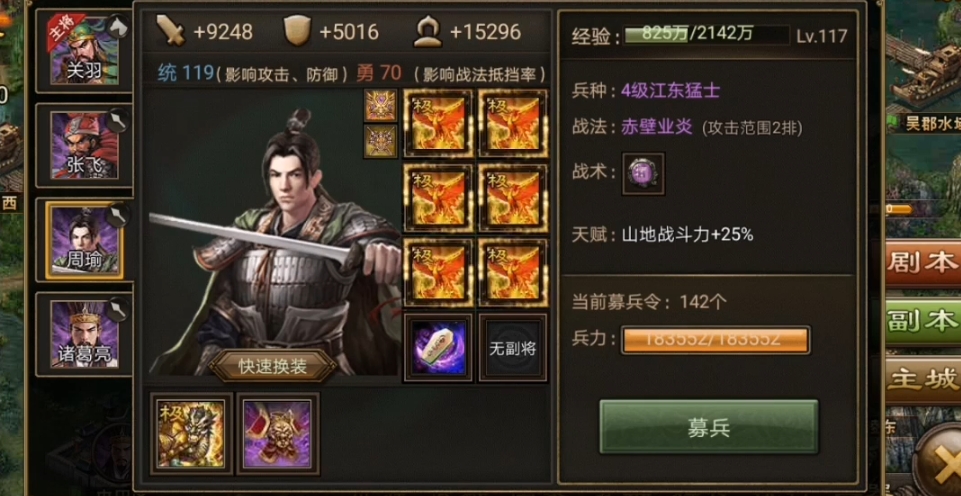
Task: Click the 赤壁业炎 battle skill link
Action: 656,128
